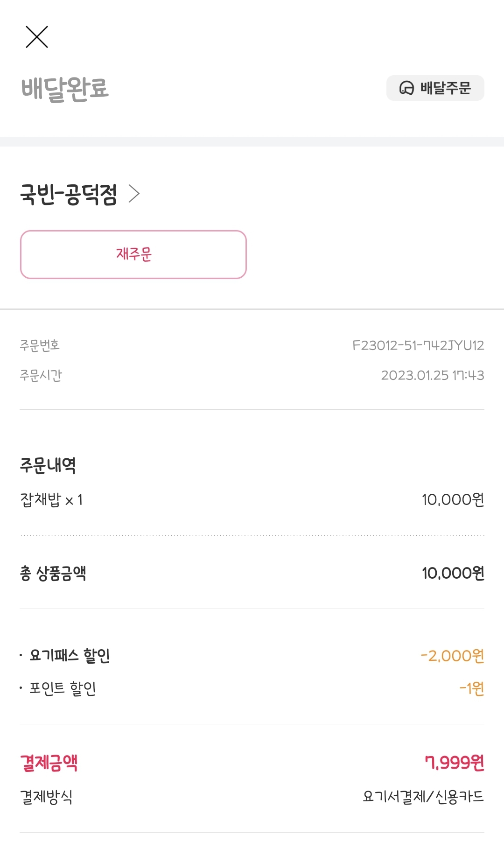The image size is (504, 841).
Task: Select the 잡채밥 x 1 order item
Action: [x=51, y=500]
